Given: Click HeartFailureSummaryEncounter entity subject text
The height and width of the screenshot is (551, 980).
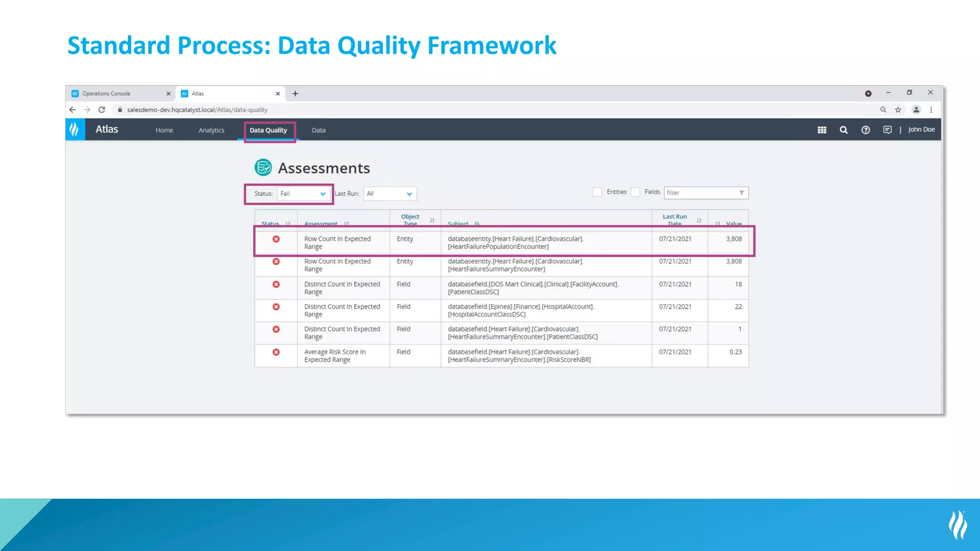Looking at the screenshot, I should [x=516, y=265].
